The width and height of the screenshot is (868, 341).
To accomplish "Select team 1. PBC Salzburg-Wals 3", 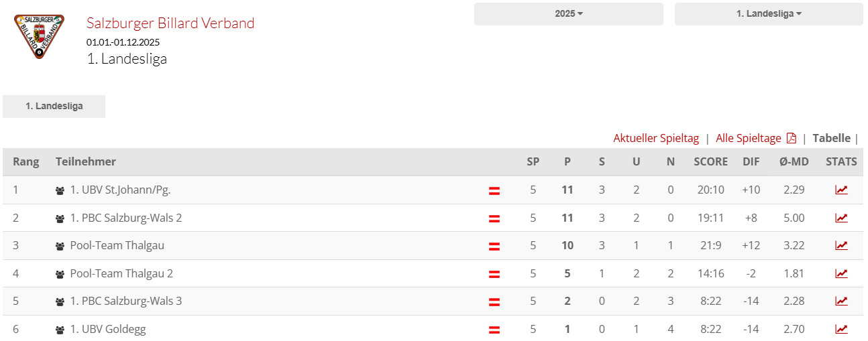I will pyautogui.click(x=126, y=301).
